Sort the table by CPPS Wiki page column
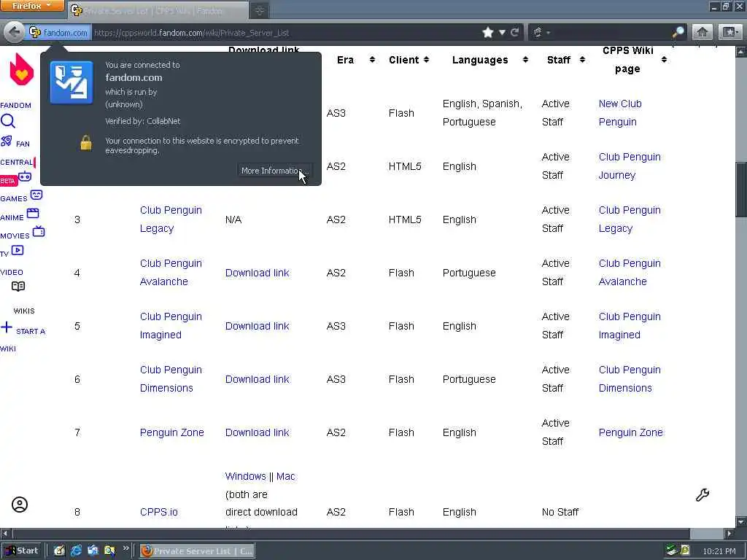This screenshot has height=560, width=747. point(664,60)
